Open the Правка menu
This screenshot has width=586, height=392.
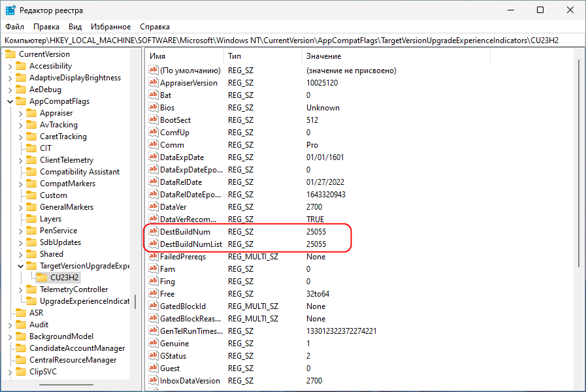(46, 27)
